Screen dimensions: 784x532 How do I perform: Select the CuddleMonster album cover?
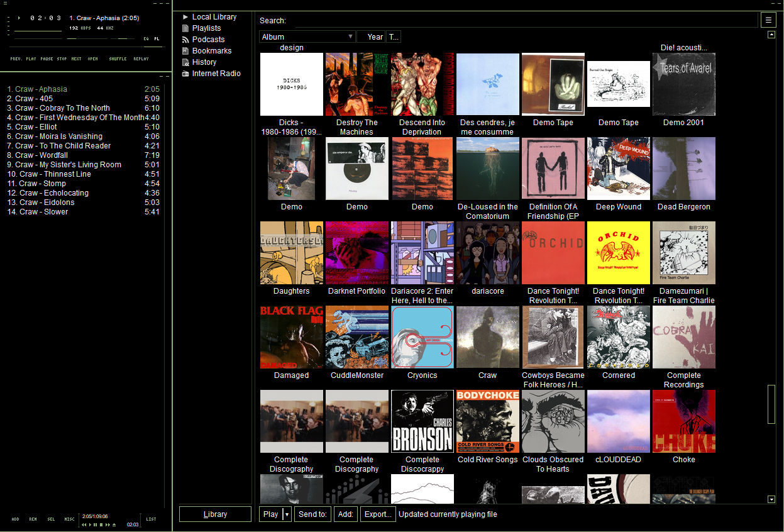pos(357,337)
